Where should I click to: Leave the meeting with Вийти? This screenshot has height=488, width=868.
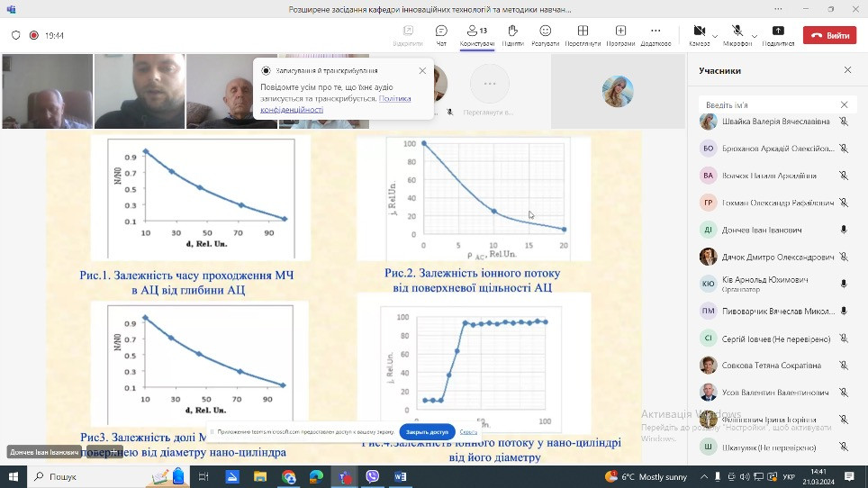(x=829, y=35)
